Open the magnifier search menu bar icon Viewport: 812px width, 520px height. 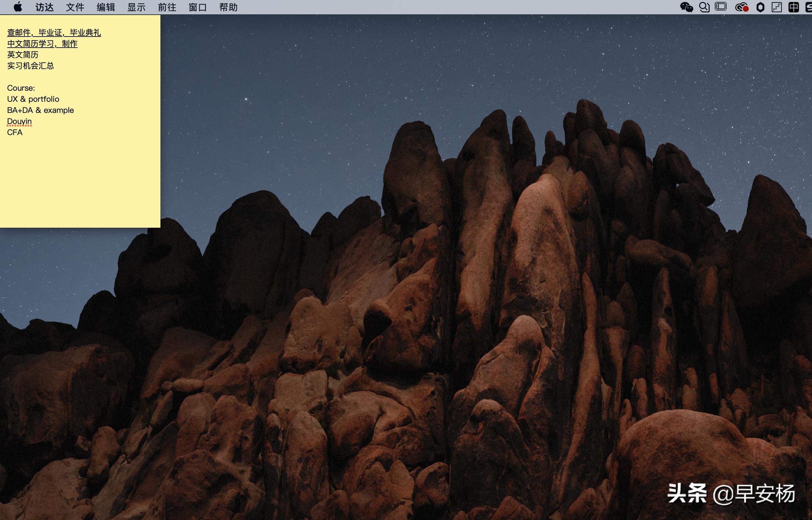click(704, 7)
